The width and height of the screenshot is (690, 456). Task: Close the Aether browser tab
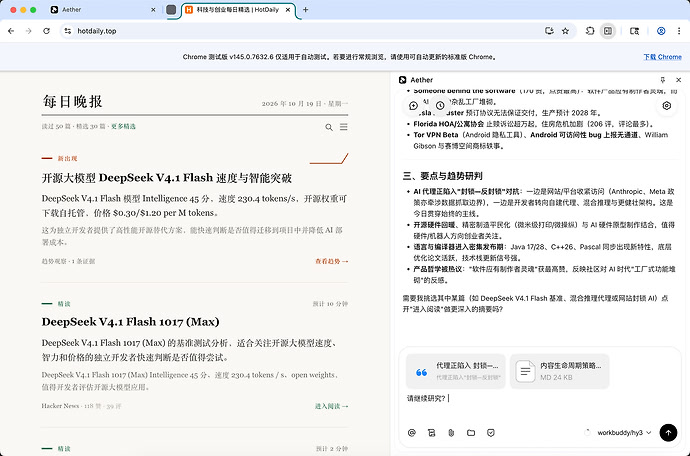(153, 10)
